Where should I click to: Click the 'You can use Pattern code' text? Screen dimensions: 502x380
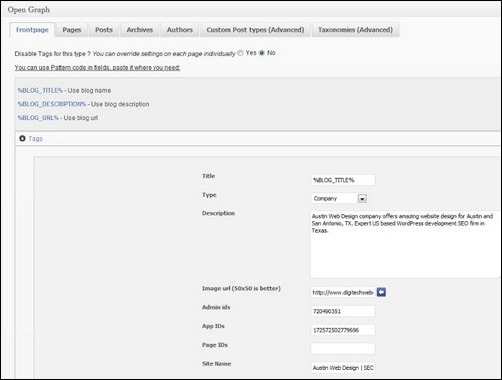click(x=97, y=67)
